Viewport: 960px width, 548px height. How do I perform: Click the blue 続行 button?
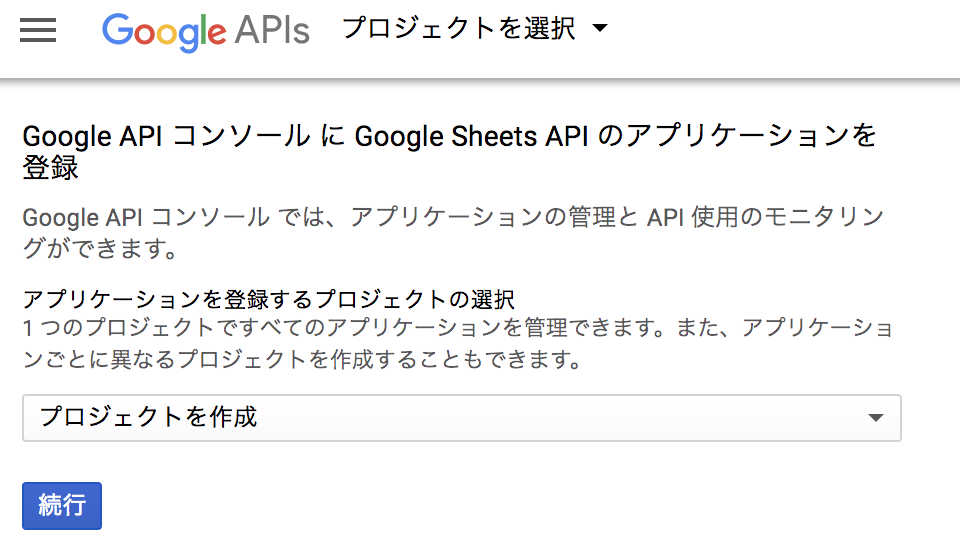[62, 506]
